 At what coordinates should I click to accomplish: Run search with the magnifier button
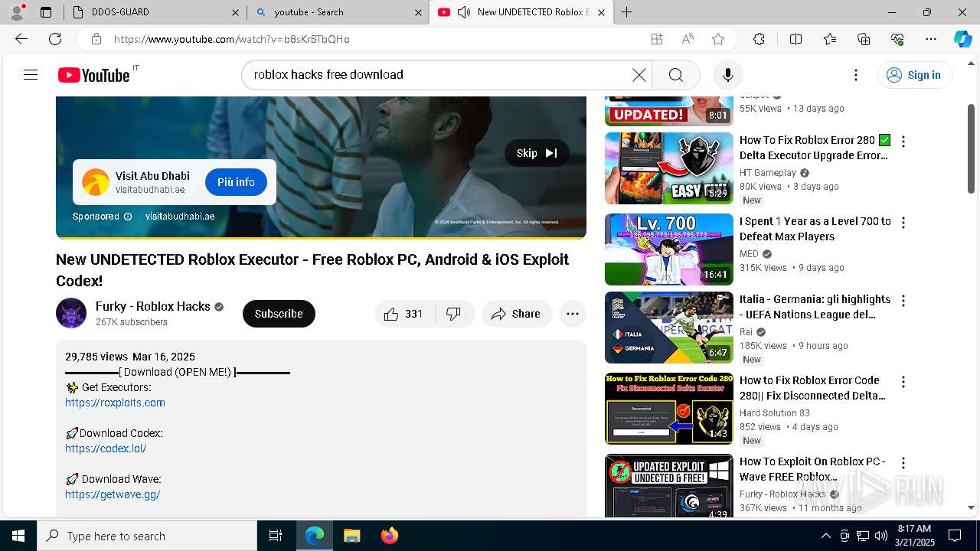click(675, 75)
